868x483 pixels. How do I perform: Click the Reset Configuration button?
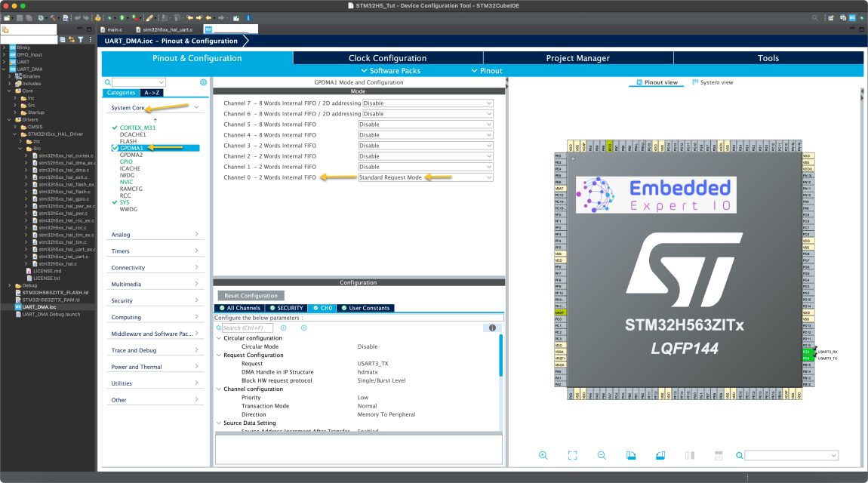pos(251,296)
